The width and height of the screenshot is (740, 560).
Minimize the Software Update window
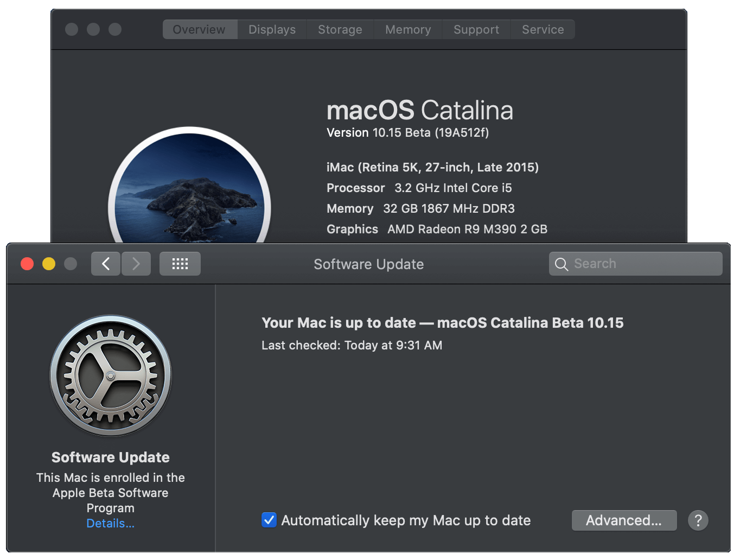pos(49,264)
